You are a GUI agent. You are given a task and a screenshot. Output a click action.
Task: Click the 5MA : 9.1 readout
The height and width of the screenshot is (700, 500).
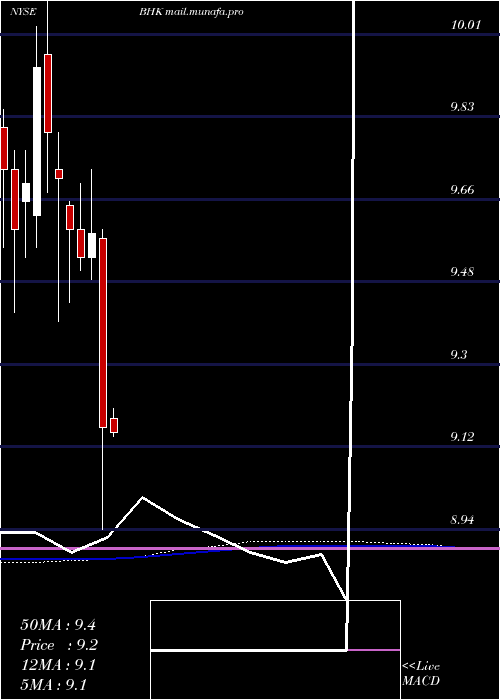pyautogui.click(x=54, y=684)
